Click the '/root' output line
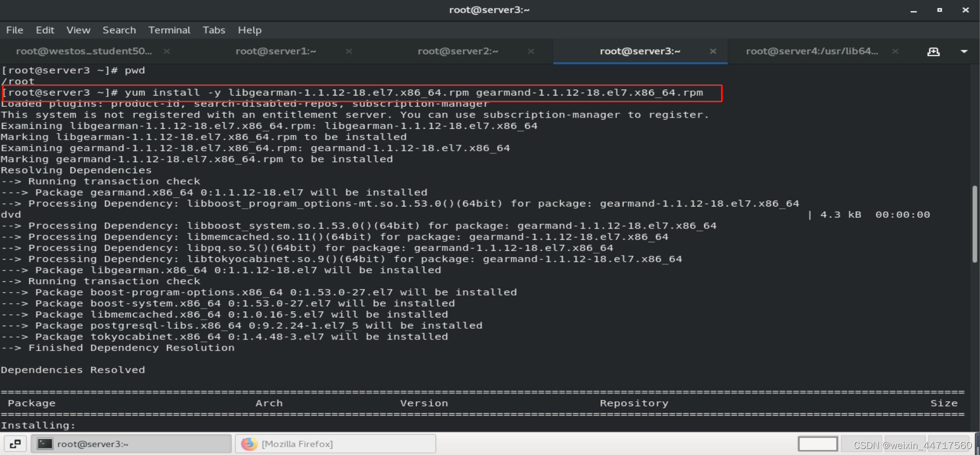The width and height of the screenshot is (980, 455). pyautogui.click(x=18, y=82)
